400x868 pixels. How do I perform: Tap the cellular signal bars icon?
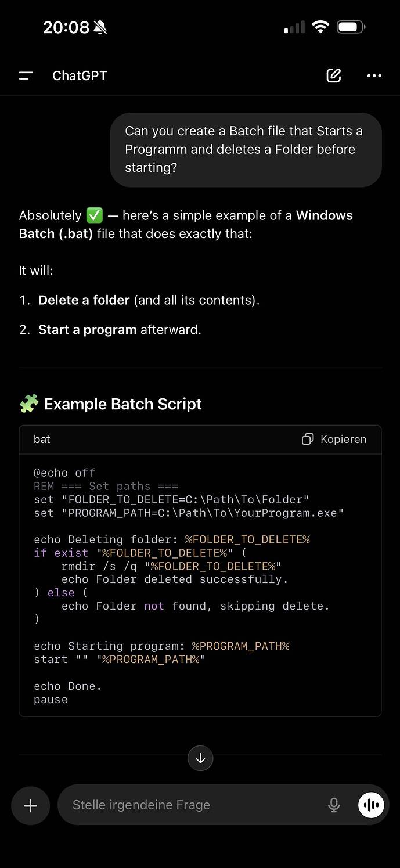click(294, 27)
